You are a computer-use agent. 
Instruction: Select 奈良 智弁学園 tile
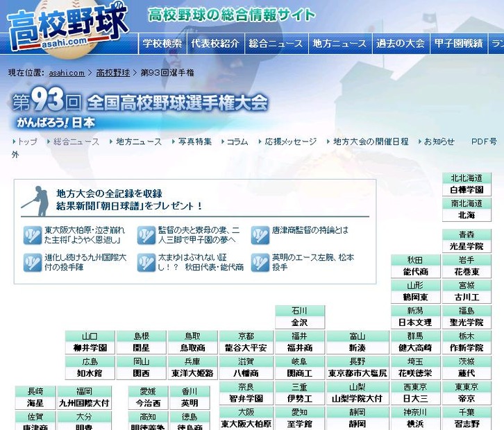tap(246, 393)
